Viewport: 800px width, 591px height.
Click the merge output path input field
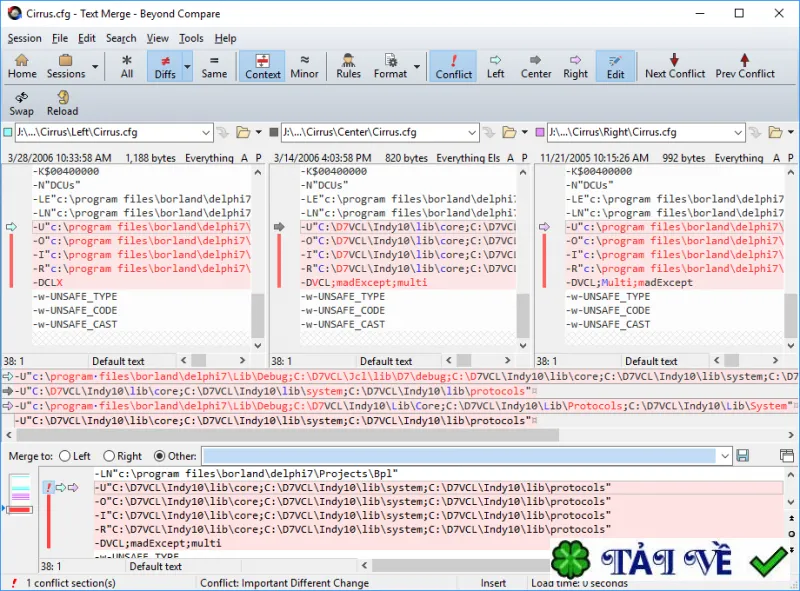(459, 456)
